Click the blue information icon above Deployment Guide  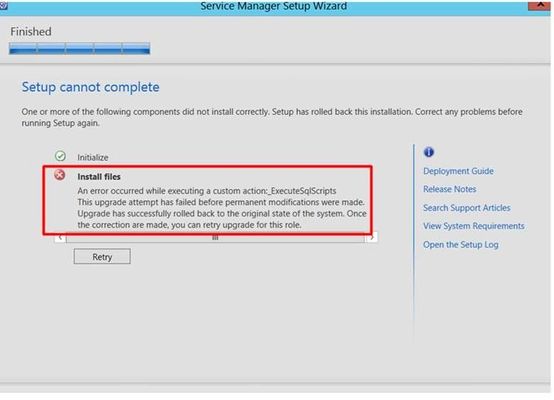[x=429, y=152]
